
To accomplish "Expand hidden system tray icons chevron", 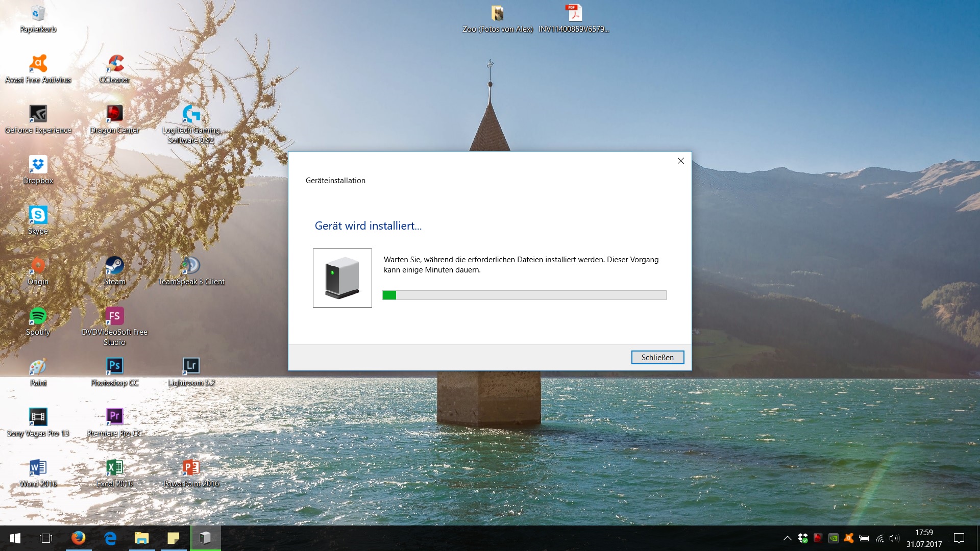I will click(788, 538).
